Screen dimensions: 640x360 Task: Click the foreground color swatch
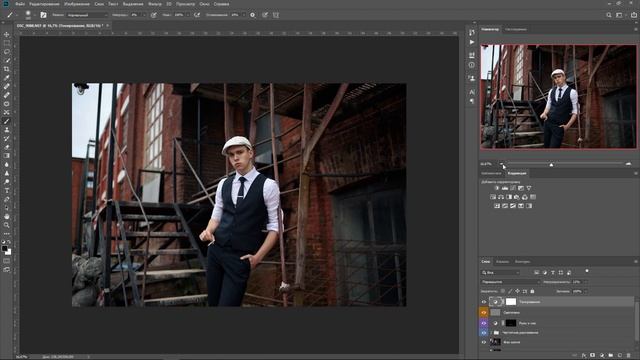[x=5, y=248]
